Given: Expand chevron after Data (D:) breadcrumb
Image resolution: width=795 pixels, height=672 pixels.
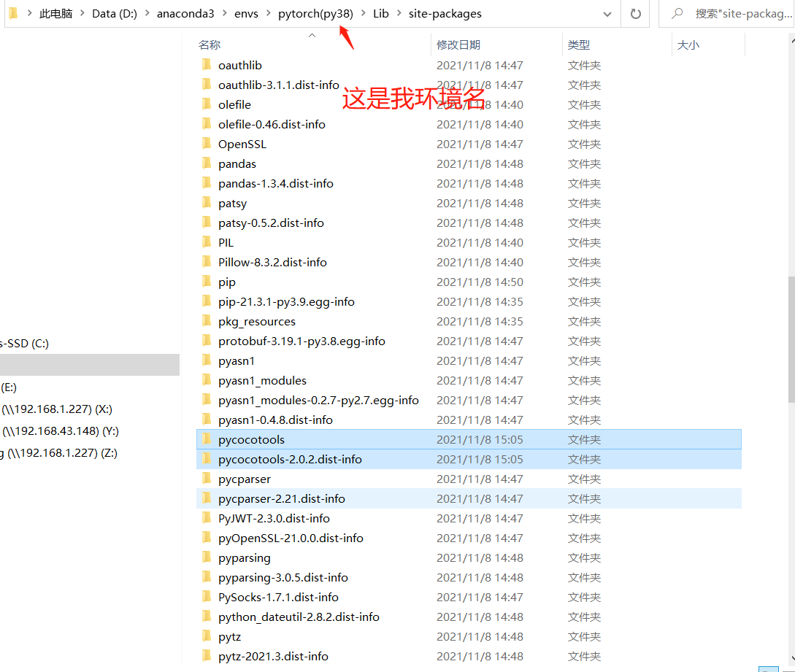Looking at the screenshot, I should [147, 13].
